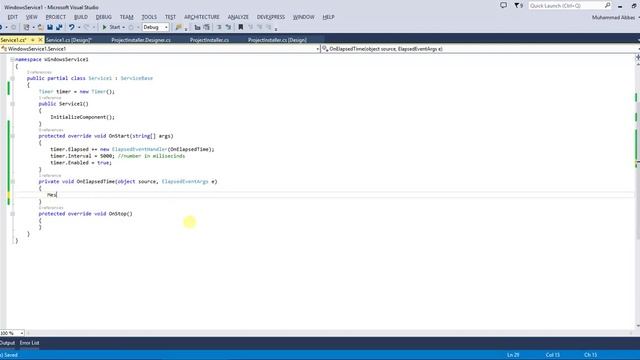
Task: Open the WINDOW menu
Action: point(304,17)
